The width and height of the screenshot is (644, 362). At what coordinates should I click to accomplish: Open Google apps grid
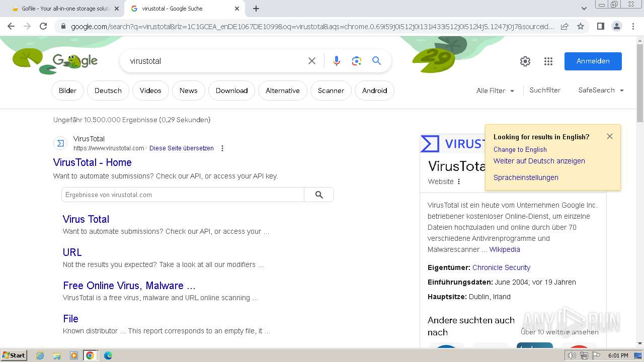(548, 61)
